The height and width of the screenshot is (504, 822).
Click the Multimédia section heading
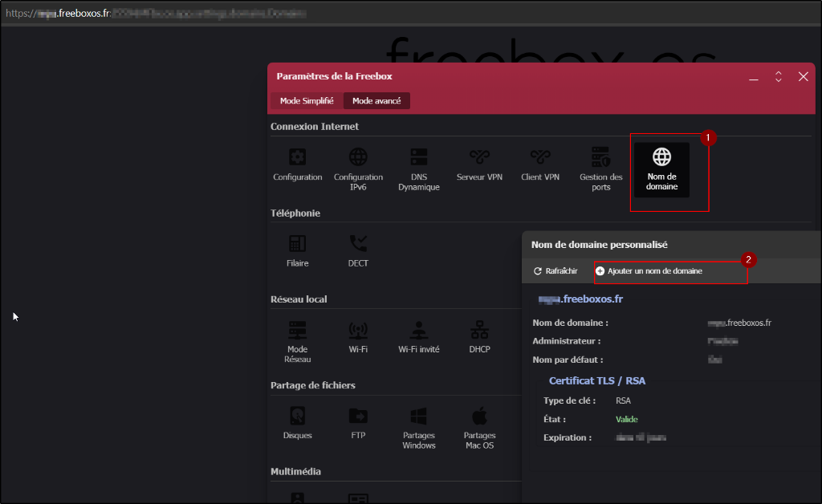(295, 472)
